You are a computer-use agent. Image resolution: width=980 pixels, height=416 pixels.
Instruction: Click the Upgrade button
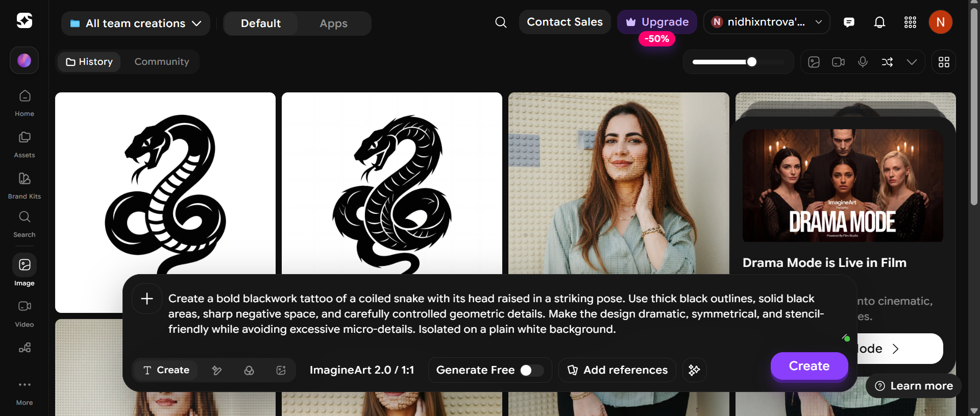pyautogui.click(x=657, y=22)
